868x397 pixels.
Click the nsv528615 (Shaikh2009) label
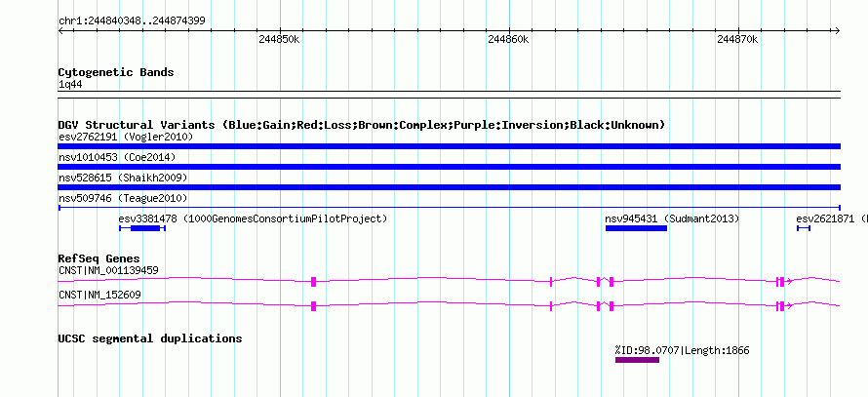(x=123, y=178)
